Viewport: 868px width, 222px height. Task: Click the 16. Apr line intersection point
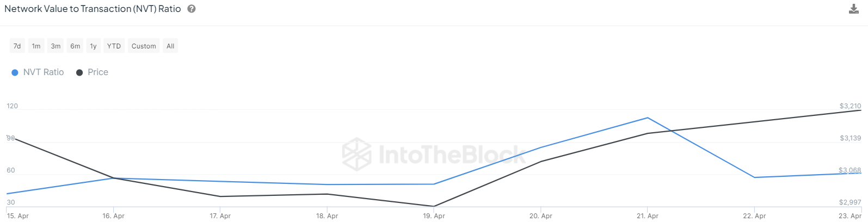pos(113,178)
